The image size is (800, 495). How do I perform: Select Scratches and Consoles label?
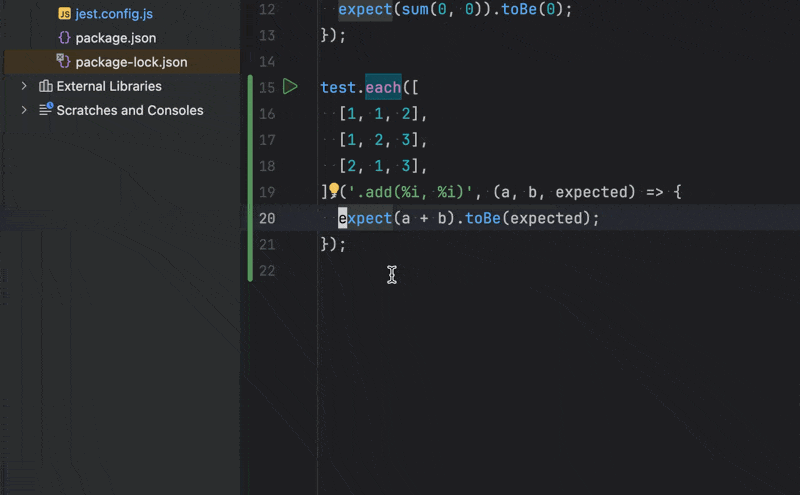tap(130, 110)
